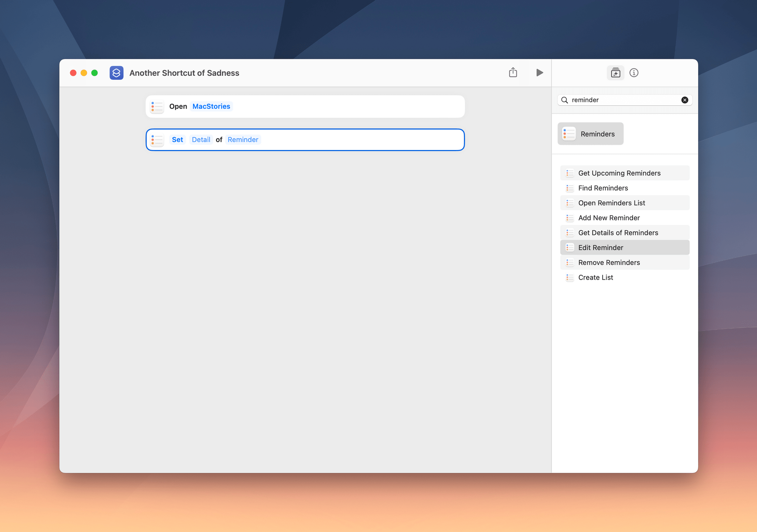Click icon next to Get Details of Reminders
This screenshot has width=757, height=532.
pyautogui.click(x=570, y=233)
